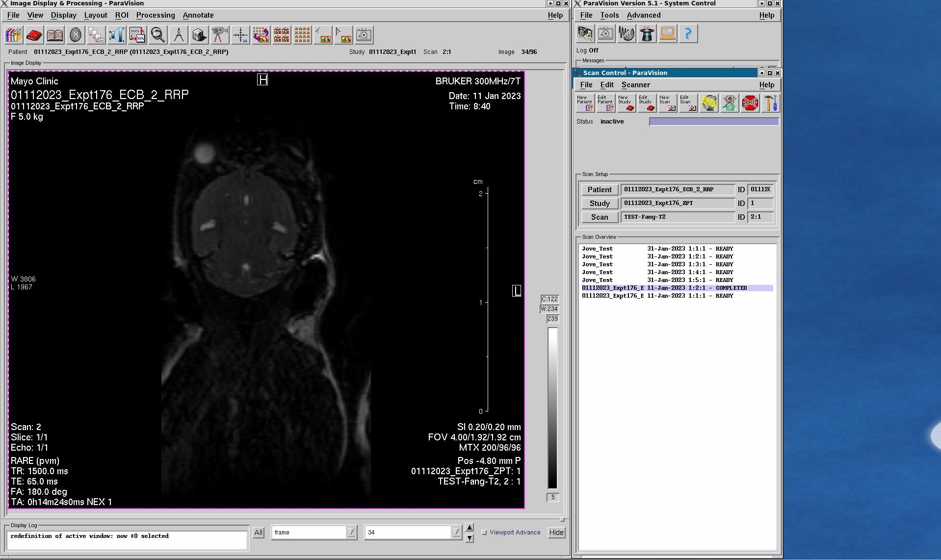Image resolution: width=941 pixels, height=560 pixels.
Task: Click the Hide button
Action: (x=556, y=533)
